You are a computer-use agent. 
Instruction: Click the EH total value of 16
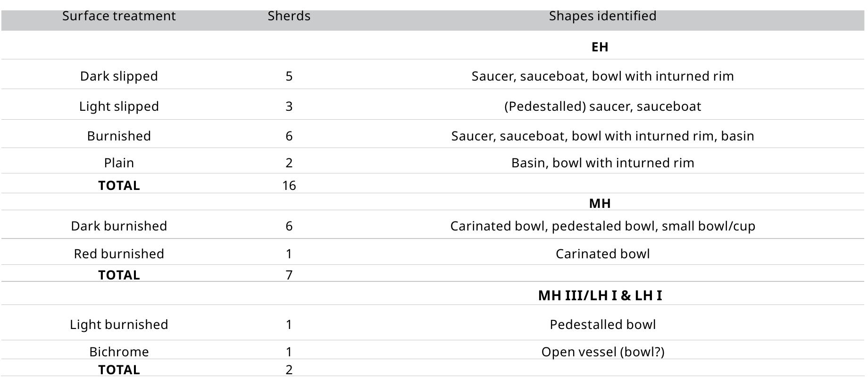click(289, 186)
